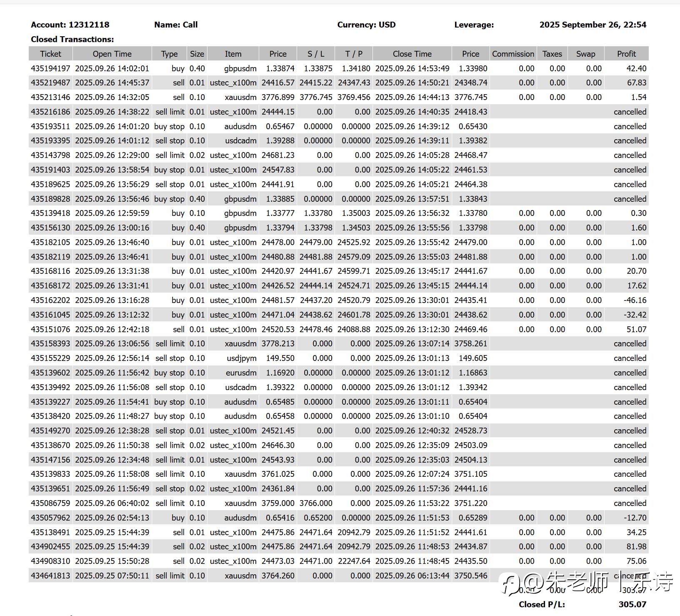The image size is (680, 616).
Task: Click the stop loss value 0.65200
Action: pos(318,518)
